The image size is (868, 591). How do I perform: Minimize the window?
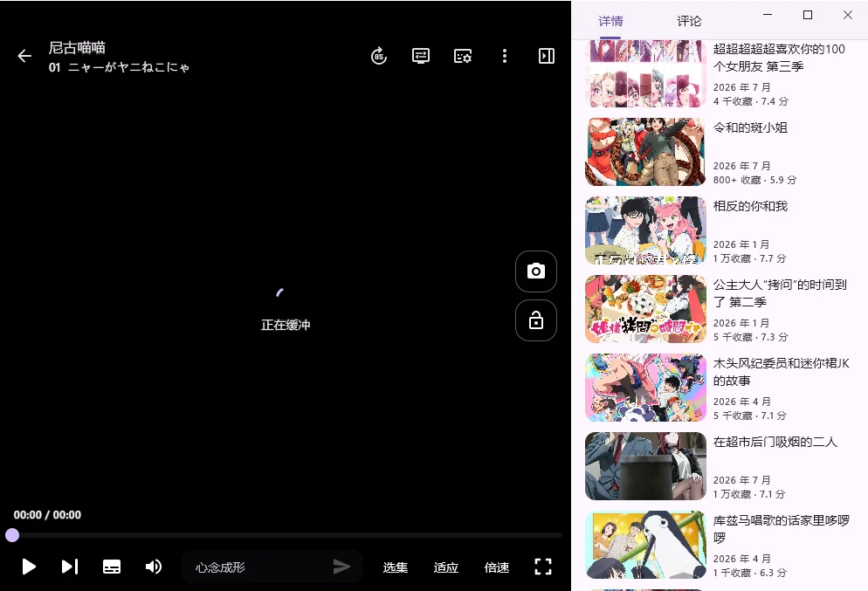pos(768,15)
